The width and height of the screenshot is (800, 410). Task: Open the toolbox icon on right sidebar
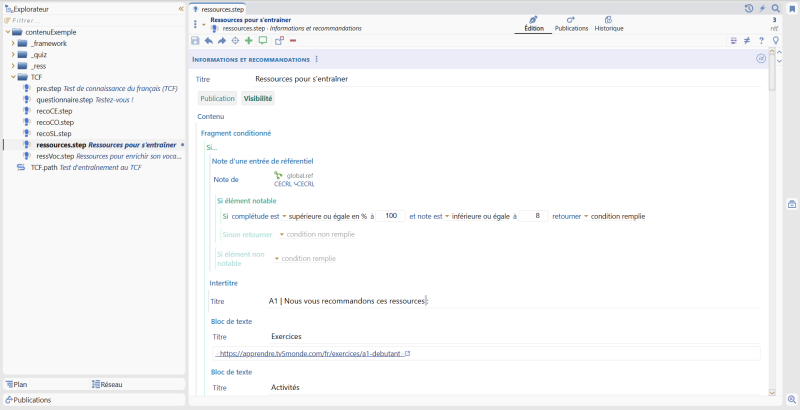pos(792,204)
